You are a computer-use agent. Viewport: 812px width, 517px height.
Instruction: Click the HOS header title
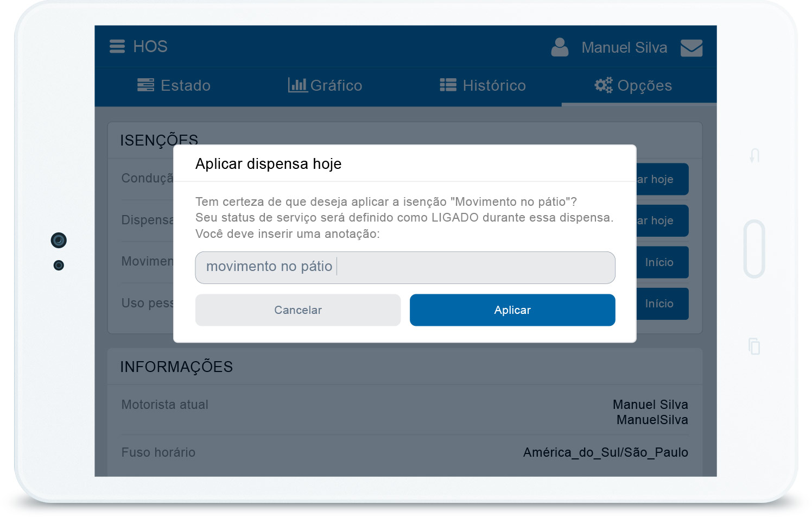pyautogui.click(x=150, y=47)
